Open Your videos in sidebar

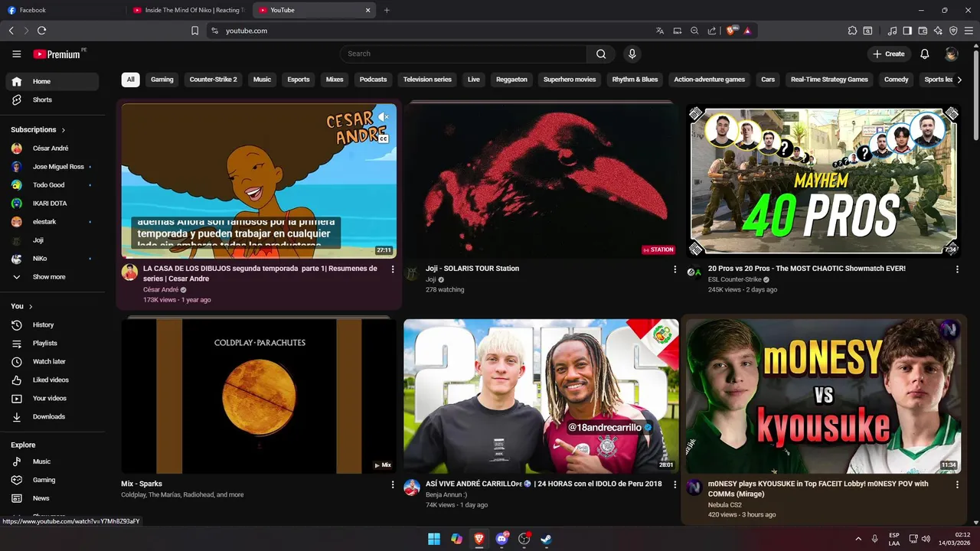pyautogui.click(x=53, y=398)
